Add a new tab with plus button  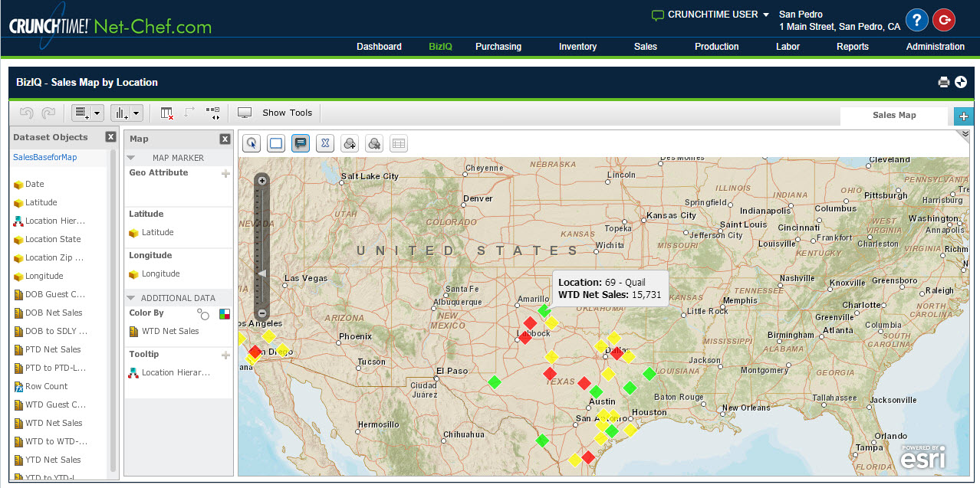(x=962, y=116)
